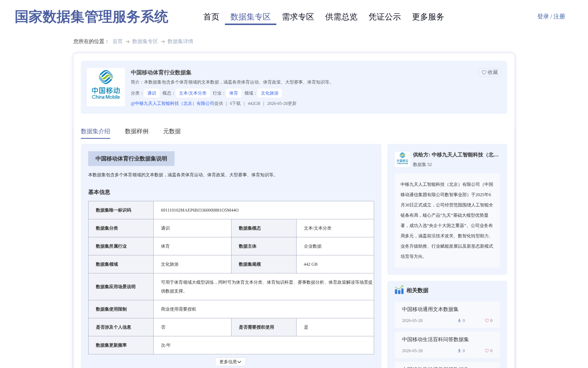Click the 数据集应用场景说明 label cell

click(x=121, y=287)
